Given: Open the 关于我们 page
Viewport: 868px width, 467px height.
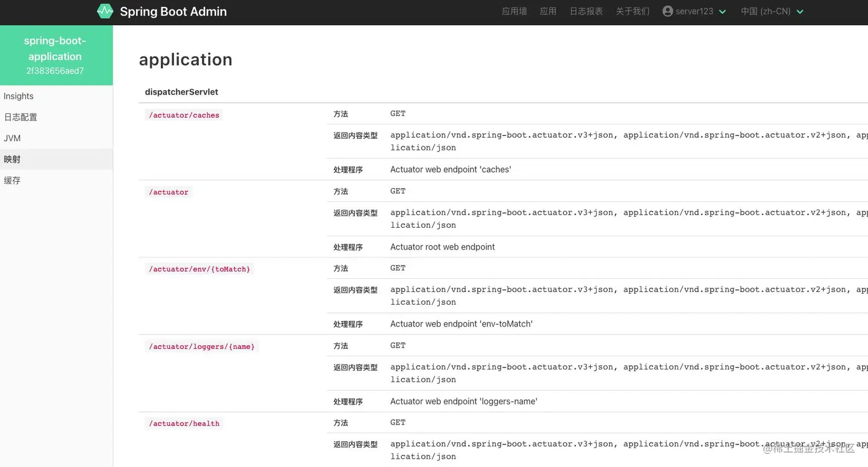Looking at the screenshot, I should click(x=633, y=11).
